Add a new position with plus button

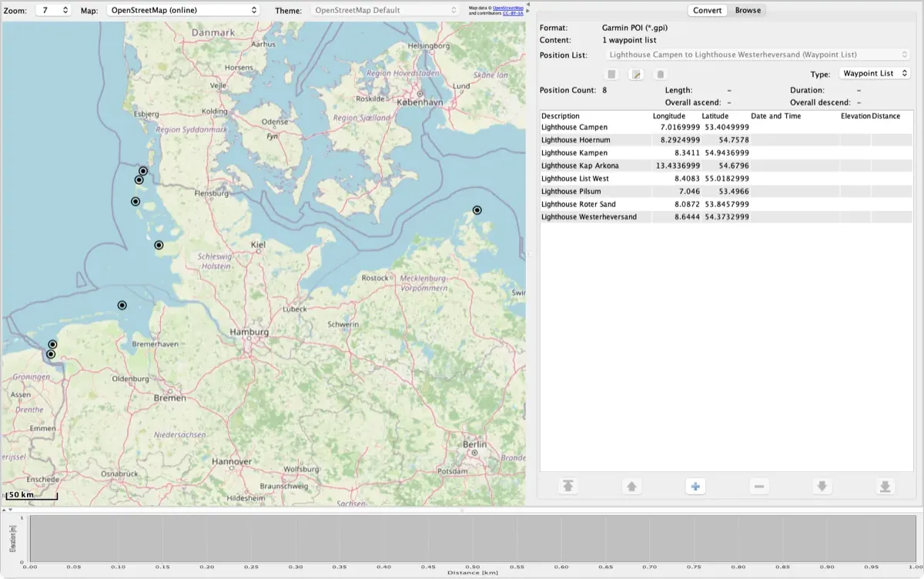(x=695, y=487)
